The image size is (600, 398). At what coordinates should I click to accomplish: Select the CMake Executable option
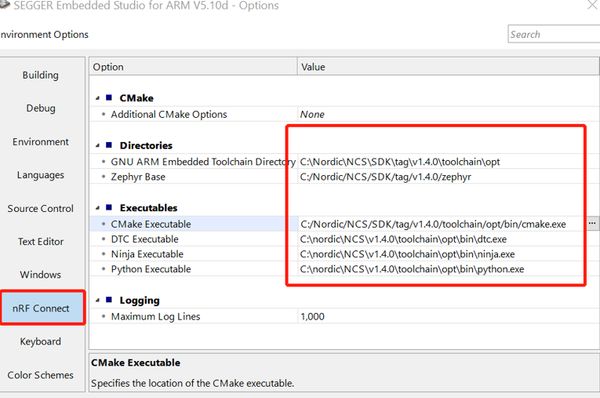[151, 224]
